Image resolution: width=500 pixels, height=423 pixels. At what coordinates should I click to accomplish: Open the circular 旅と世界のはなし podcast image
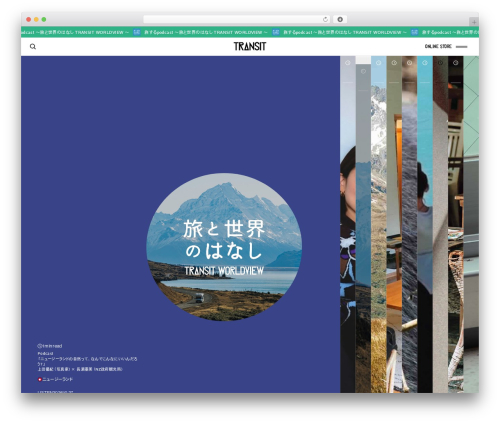click(x=224, y=247)
